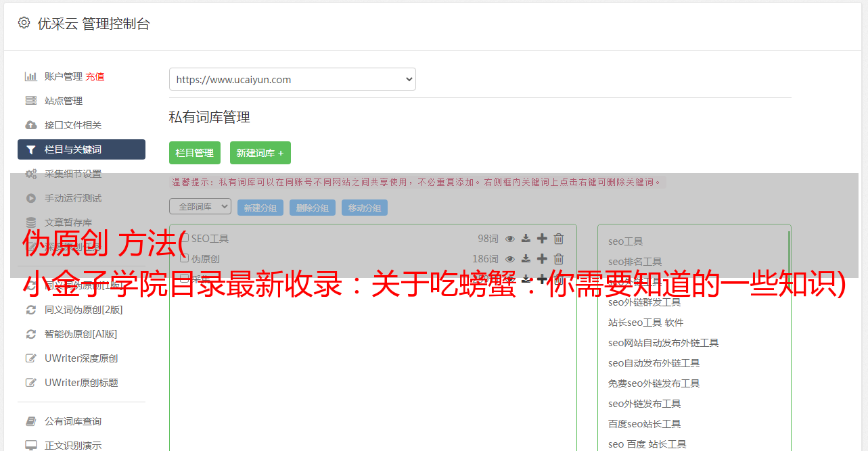Add keywords to 伪原创 library via plus
This screenshot has height=451, width=868.
[542, 259]
